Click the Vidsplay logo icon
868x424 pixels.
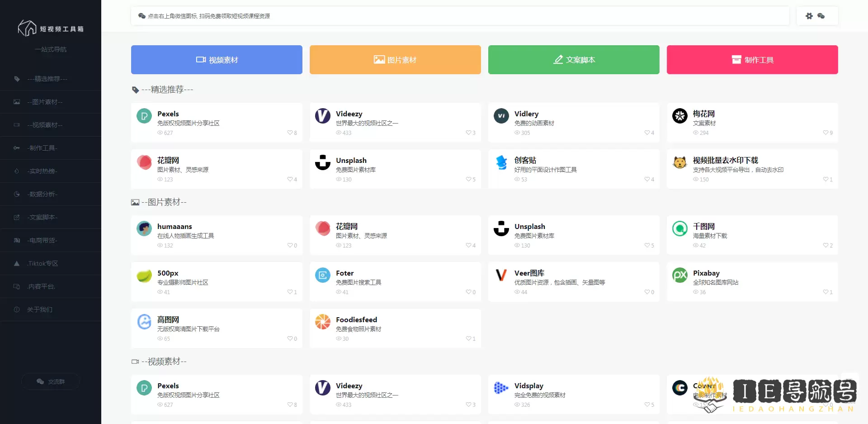pos(501,388)
